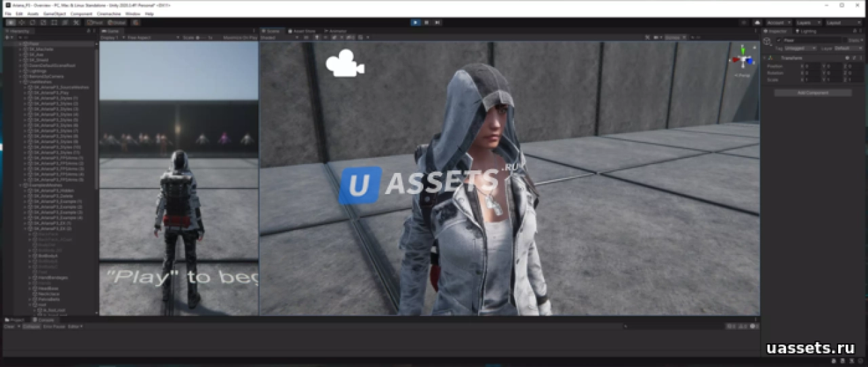
Task: Toggle Console Collapse
Action: click(31, 326)
